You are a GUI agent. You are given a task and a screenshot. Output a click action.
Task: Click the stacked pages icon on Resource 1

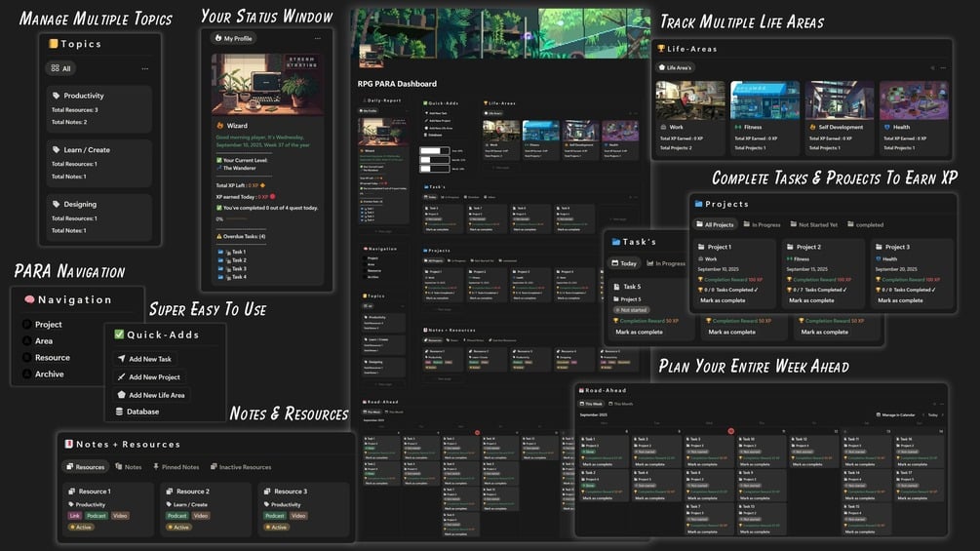tap(72, 492)
